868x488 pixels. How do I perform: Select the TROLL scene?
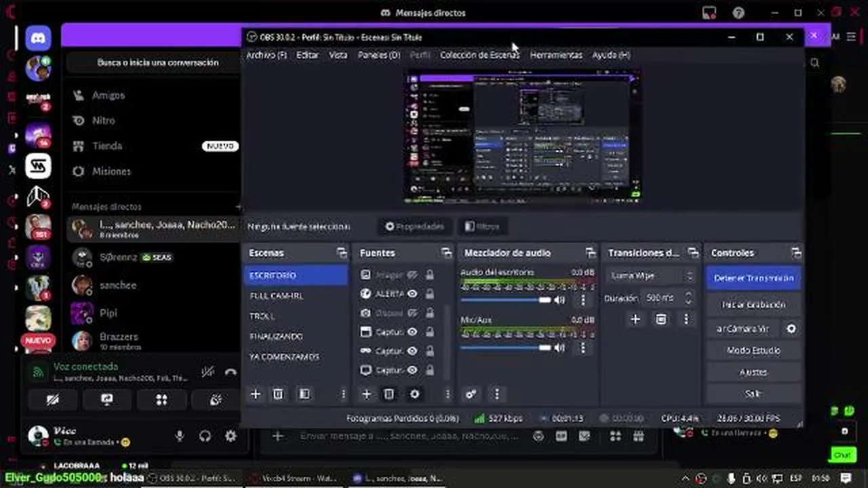[296, 316]
